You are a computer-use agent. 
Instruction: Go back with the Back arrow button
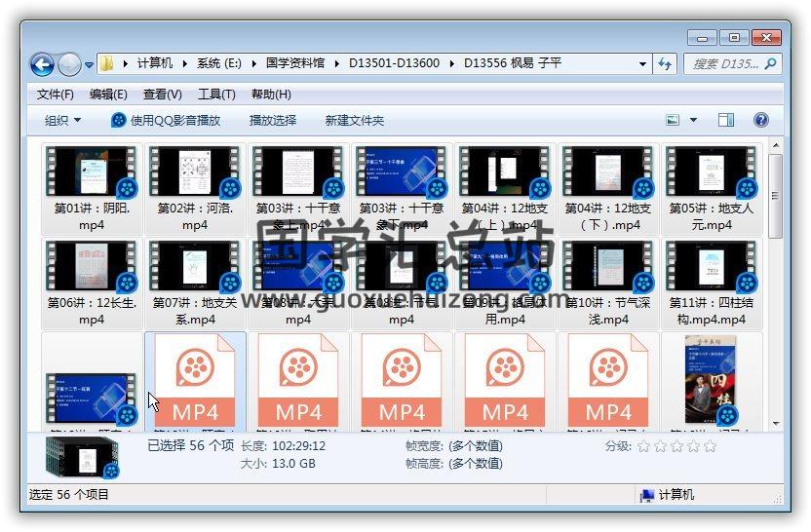(x=42, y=64)
